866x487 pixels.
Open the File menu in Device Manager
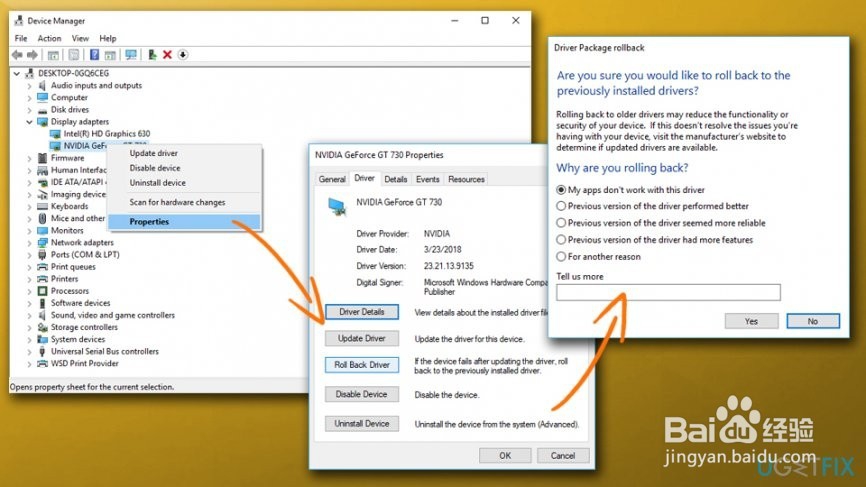point(21,39)
